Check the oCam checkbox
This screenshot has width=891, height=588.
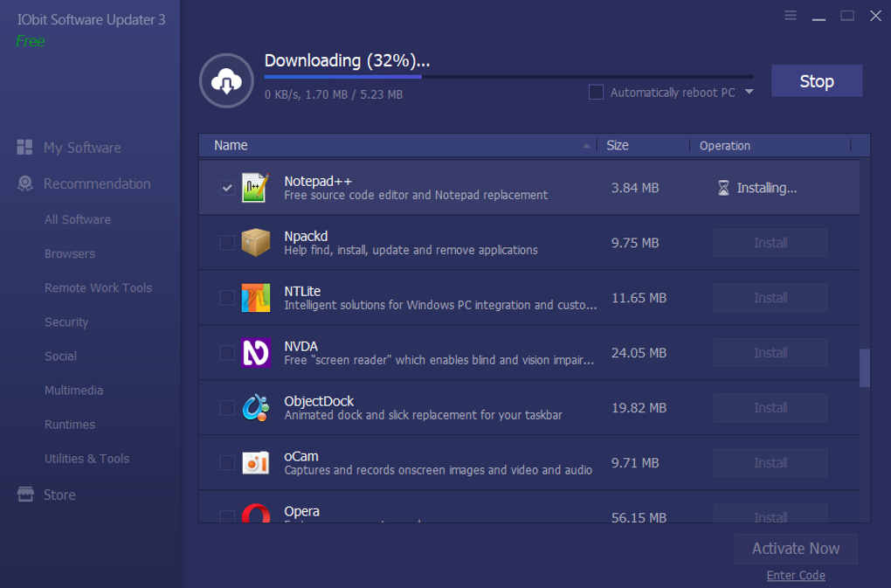tap(227, 463)
